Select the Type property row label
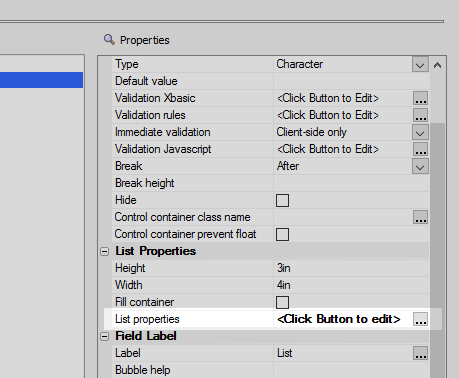The width and height of the screenshot is (459, 378). pyautogui.click(x=127, y=64)
